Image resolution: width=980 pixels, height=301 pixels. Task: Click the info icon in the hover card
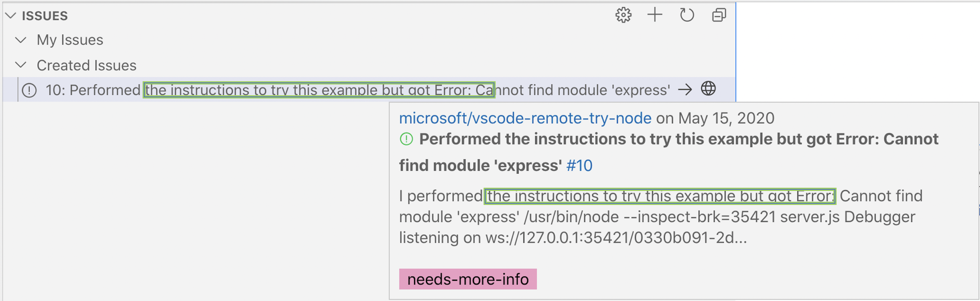pyautogui.click(x=406, y=139)
